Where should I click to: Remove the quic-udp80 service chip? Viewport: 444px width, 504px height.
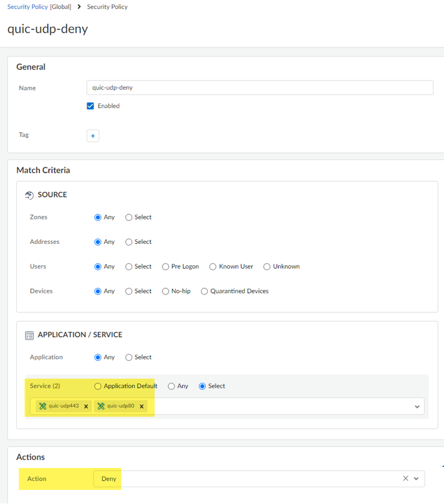tap(142, 406)
